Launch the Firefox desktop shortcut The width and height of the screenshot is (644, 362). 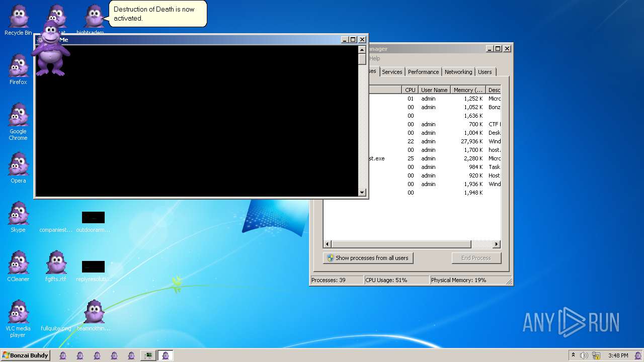point(18,69)
